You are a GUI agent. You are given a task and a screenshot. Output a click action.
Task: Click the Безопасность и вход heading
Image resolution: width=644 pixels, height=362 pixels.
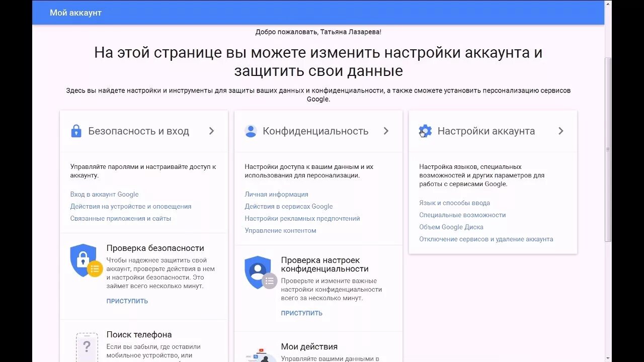139,131
